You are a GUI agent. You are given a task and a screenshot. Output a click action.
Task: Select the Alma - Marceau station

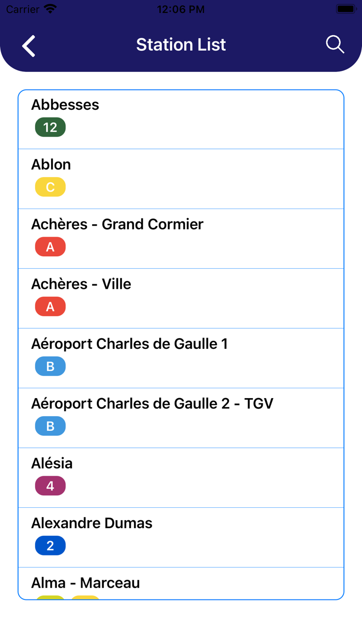85,583
